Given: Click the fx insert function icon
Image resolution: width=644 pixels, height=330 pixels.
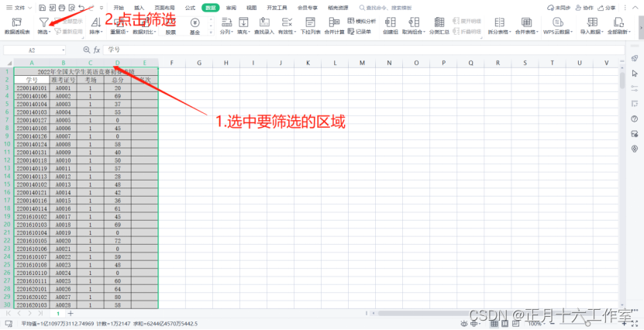Looking at the screenshot, I should [x=97, y=50].
